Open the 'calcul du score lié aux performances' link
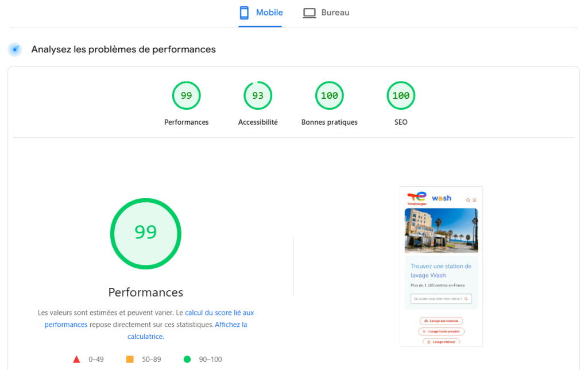This screenshot has height=370, width=588. click(219, 313)
